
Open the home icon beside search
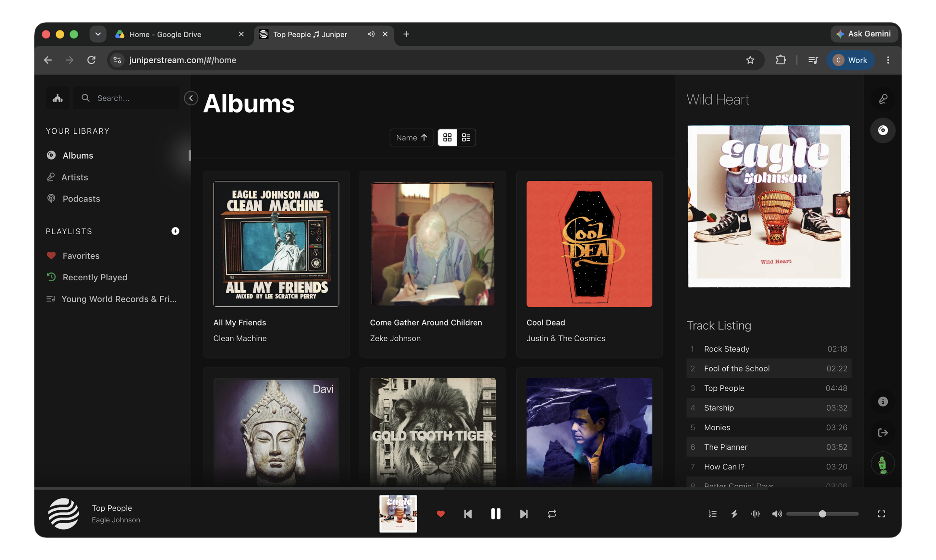pyautogui.click(x=57, y=98)
